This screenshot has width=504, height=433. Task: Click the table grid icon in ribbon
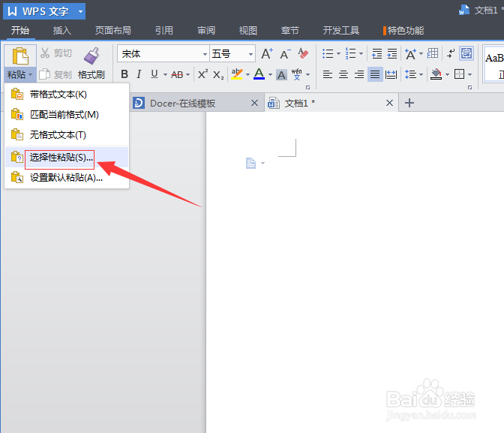point(433,53)
